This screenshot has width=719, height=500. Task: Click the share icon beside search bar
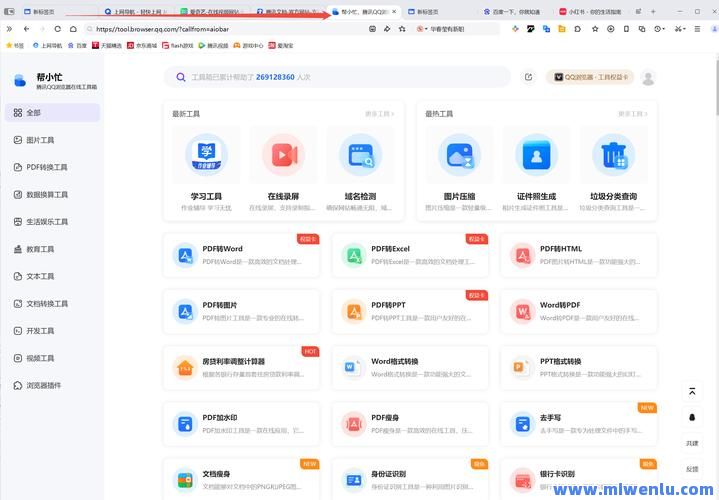528,77
